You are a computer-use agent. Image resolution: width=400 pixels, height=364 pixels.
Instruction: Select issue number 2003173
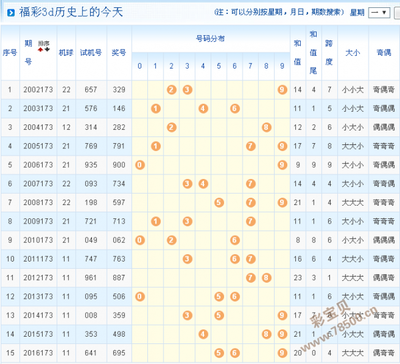tap(38, 108)
